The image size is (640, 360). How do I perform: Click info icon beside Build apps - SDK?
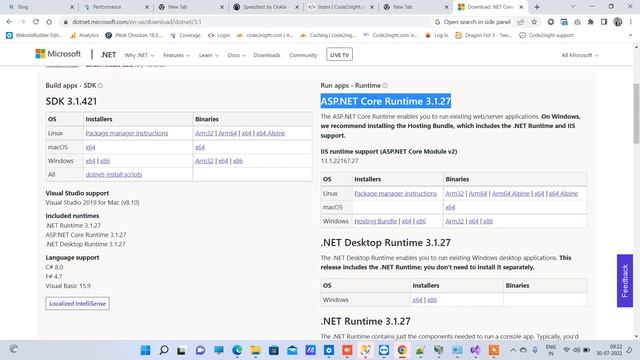(100, 86)
